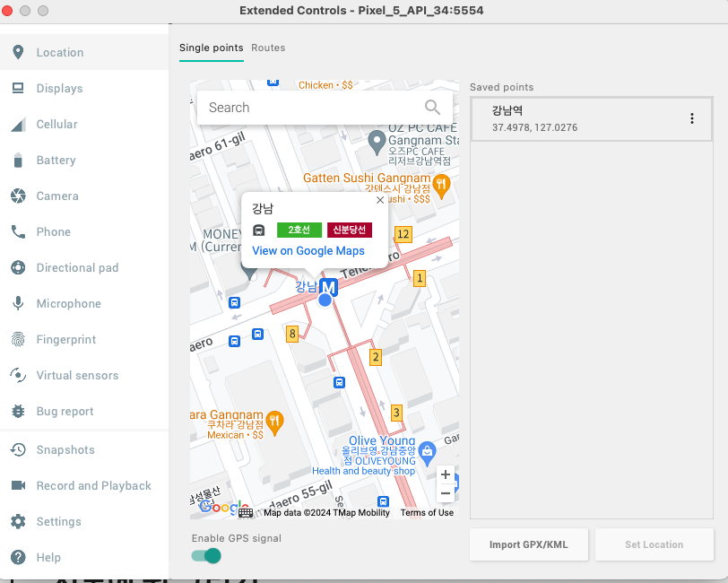Click the Kuchara Gangnam Mexican restaurant pin

coord(275,422)
